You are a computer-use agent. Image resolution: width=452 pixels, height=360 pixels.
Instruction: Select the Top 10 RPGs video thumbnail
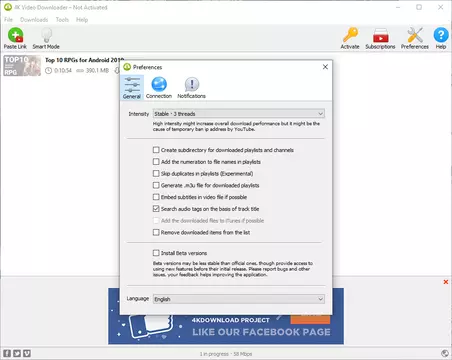[x=22, y=66]
